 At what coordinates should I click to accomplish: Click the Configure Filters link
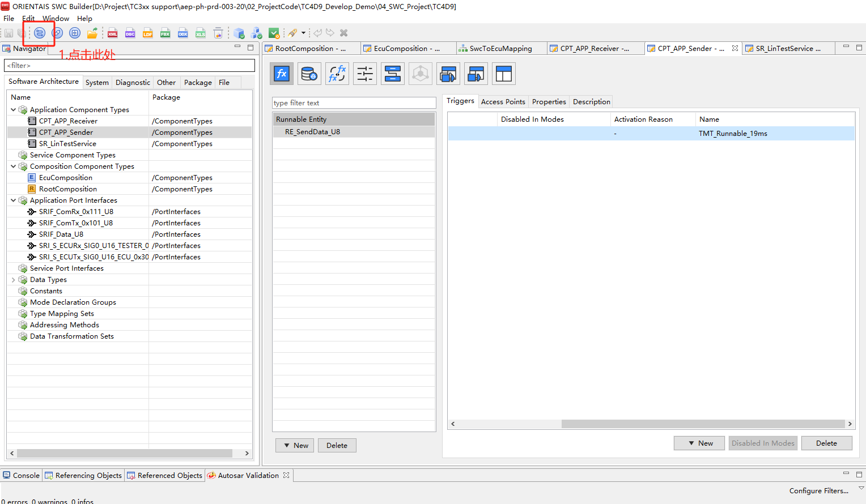click(x=818, y=491)
